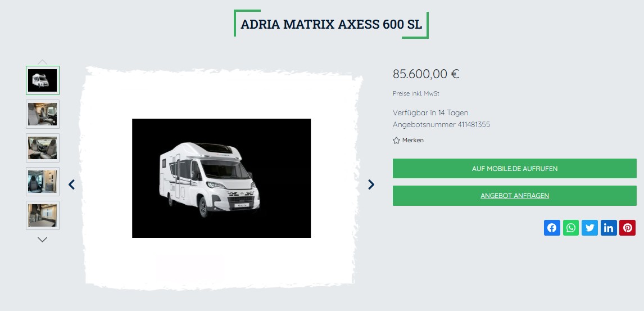Image resolution: width=644 pixels, height=311 pixels.
Task: Share listing via WhatsApp icon
Action: 571,228
